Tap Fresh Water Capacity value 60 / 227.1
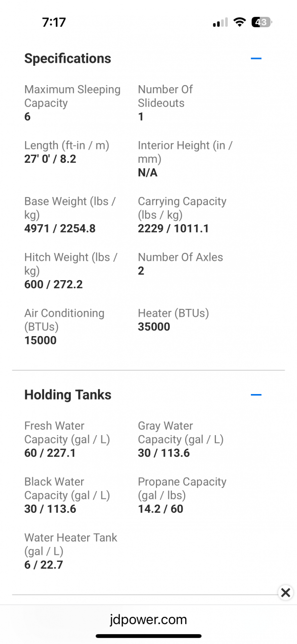 (50, 453)
